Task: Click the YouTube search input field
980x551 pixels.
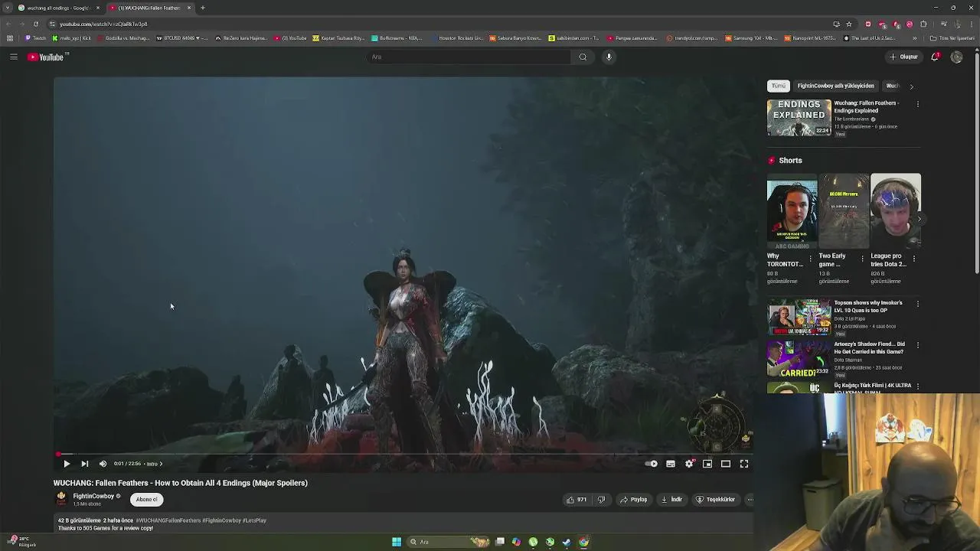Action: (469, 57)
